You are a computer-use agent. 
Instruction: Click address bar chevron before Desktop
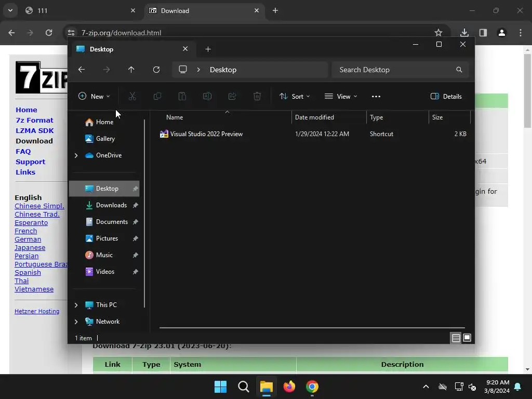click(x=198, y=70)
